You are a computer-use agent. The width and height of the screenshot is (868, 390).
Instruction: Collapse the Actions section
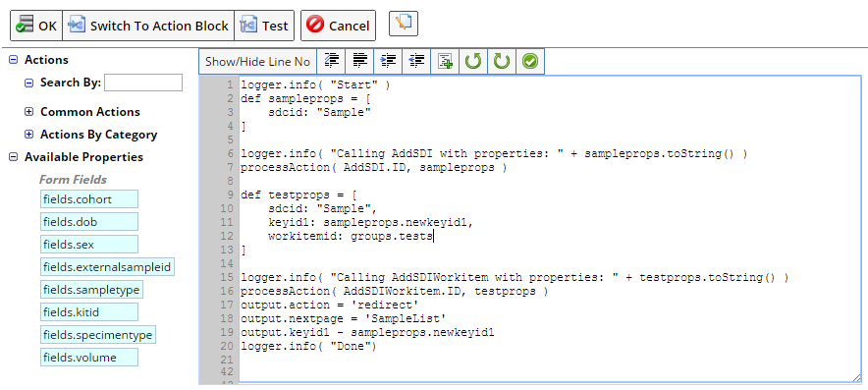click(14, 60)
